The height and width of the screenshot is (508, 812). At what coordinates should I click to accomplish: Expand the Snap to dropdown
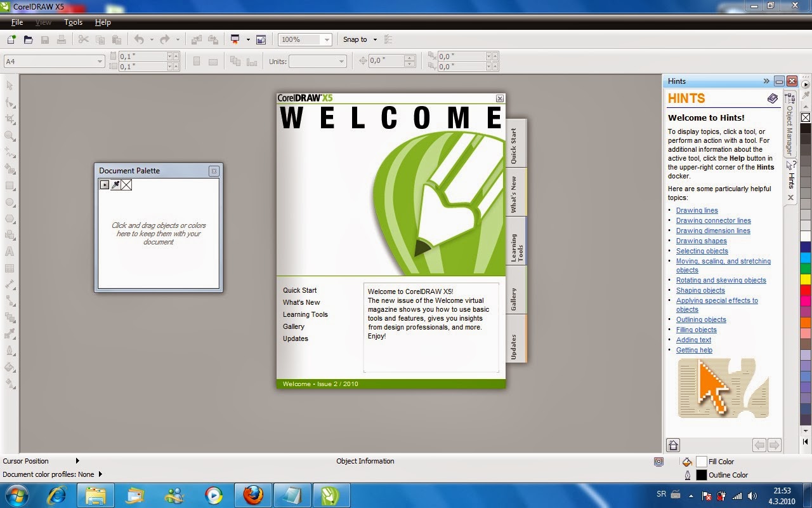pos(375,39)
